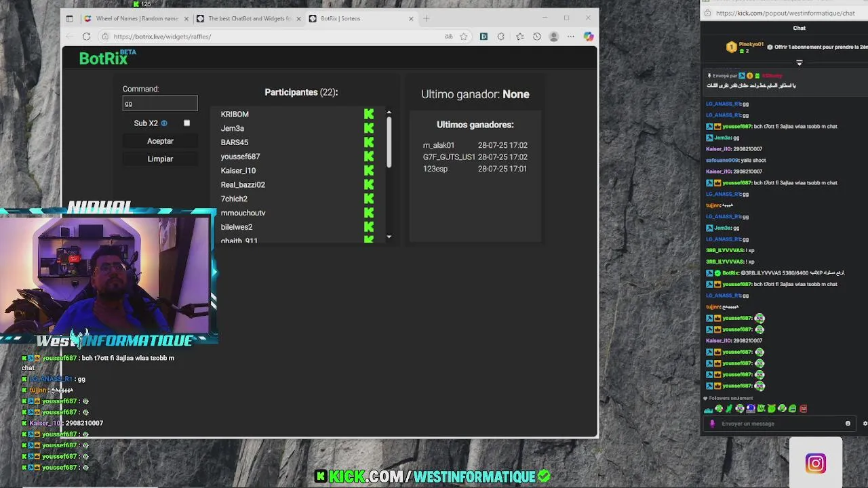Image resolution: width=868 pixels, height=488 pixels.
Task: Click the participants list scrollbar thumb
Action: pos(389,142)
